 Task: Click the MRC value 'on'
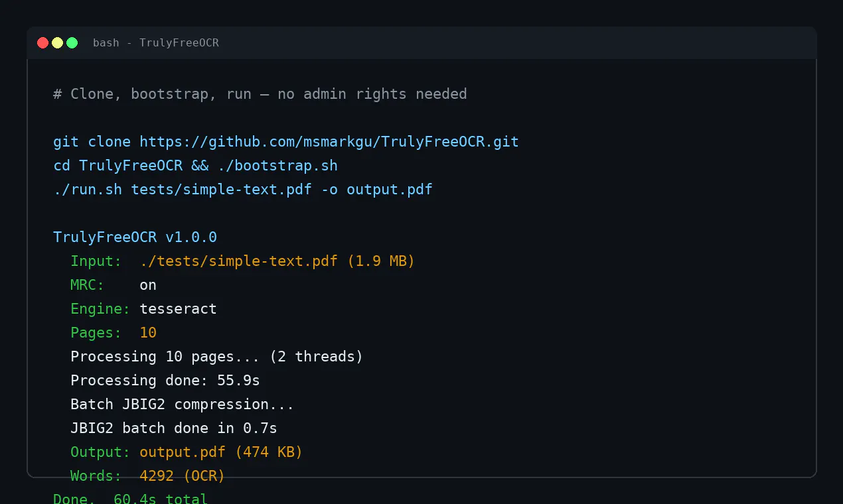pyautogui.click(x=148, y=285)
